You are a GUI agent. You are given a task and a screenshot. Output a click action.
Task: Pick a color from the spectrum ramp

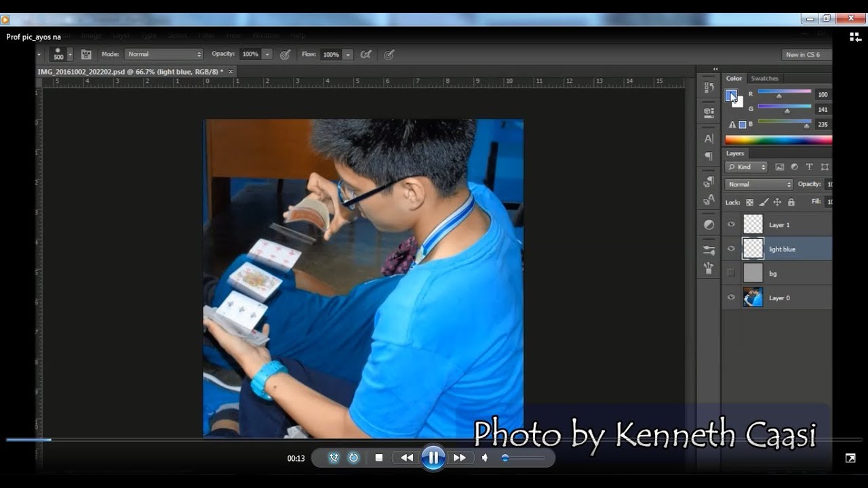pos(778,140)
